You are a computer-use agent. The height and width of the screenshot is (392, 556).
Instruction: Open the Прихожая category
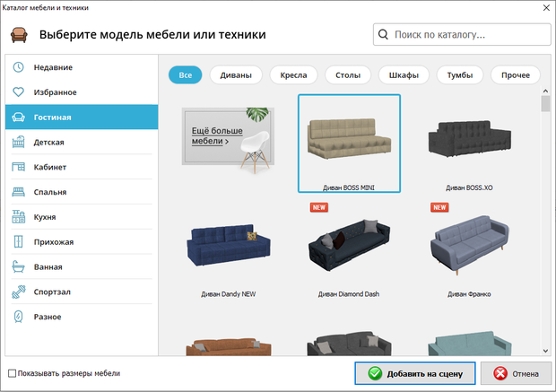click(82, 241)
